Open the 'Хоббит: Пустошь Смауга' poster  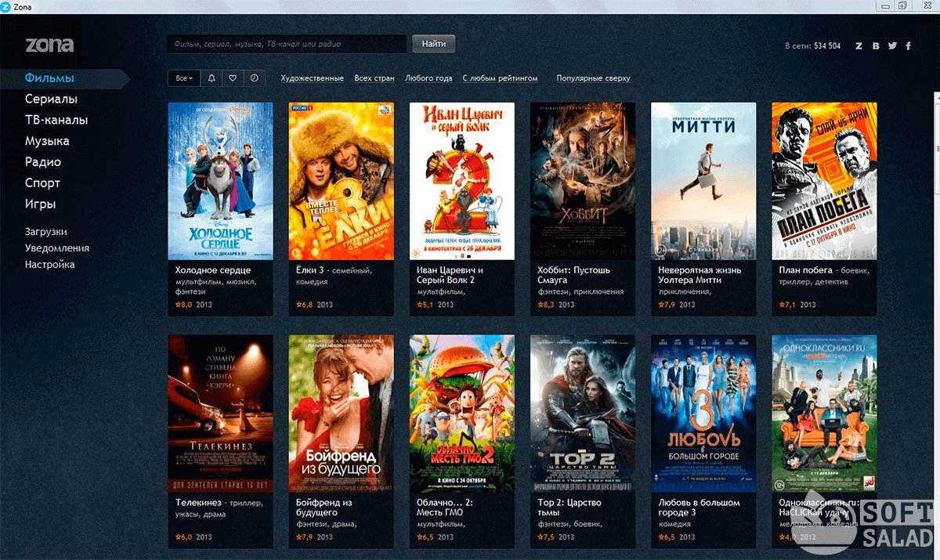(x=582, y=181)
